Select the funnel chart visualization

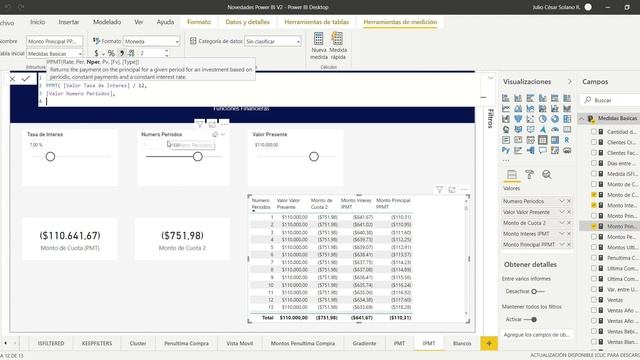518,119
